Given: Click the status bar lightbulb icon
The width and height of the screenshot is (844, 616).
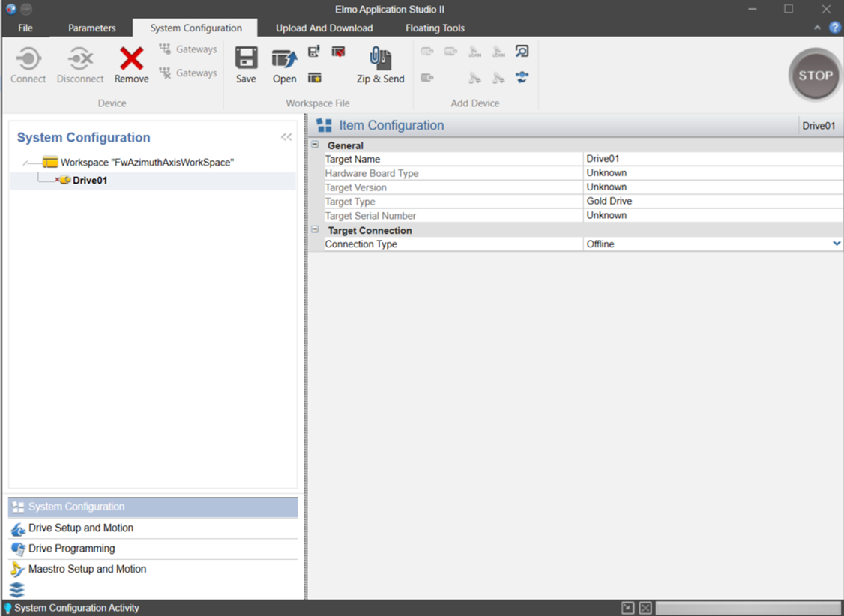Looking at the screenshot, I should coord(7,608).
